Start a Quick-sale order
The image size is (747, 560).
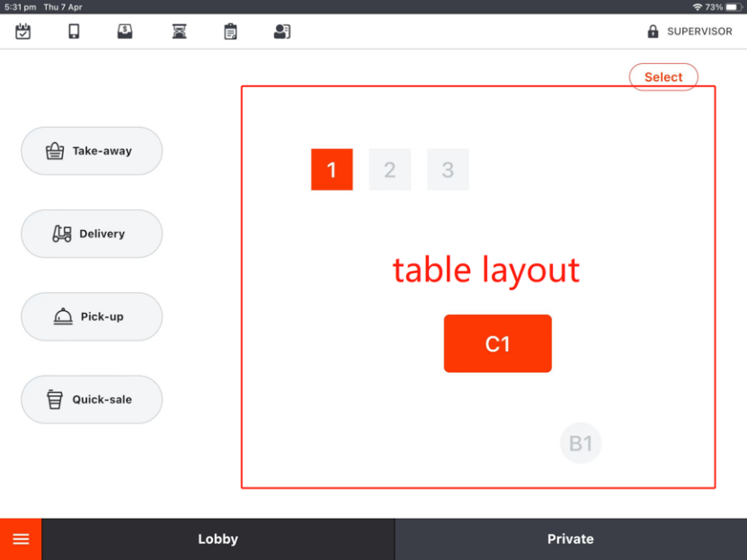coord(92,399)
